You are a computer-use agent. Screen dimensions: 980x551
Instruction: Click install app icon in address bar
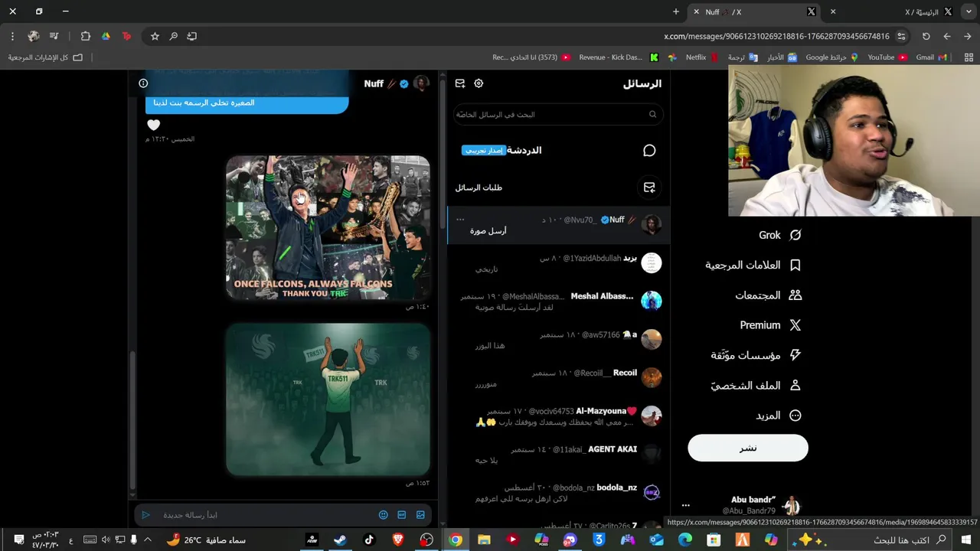point(192,36)
